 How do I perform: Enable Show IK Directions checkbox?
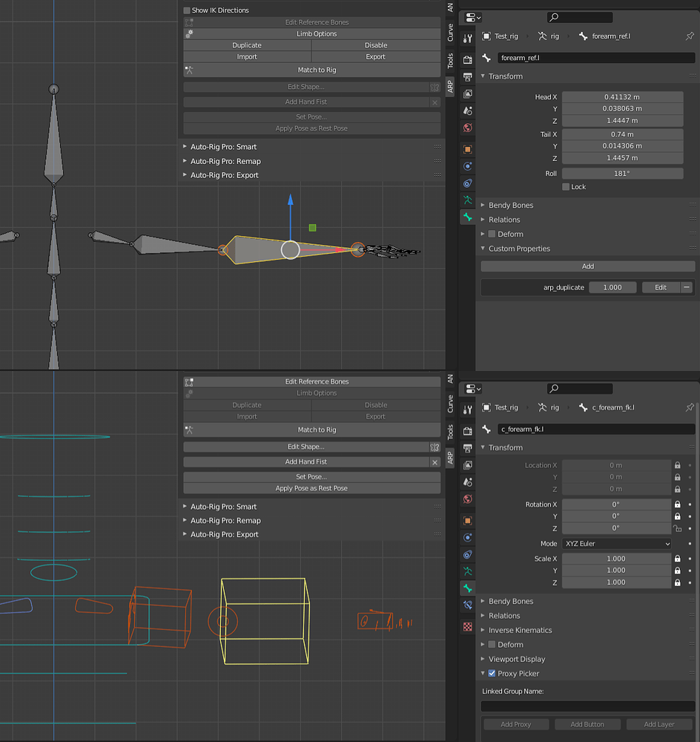click(187, 10)
